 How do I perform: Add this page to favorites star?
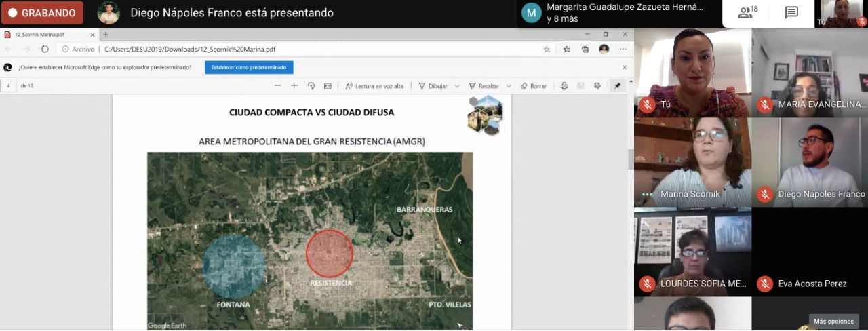point(547,50)
